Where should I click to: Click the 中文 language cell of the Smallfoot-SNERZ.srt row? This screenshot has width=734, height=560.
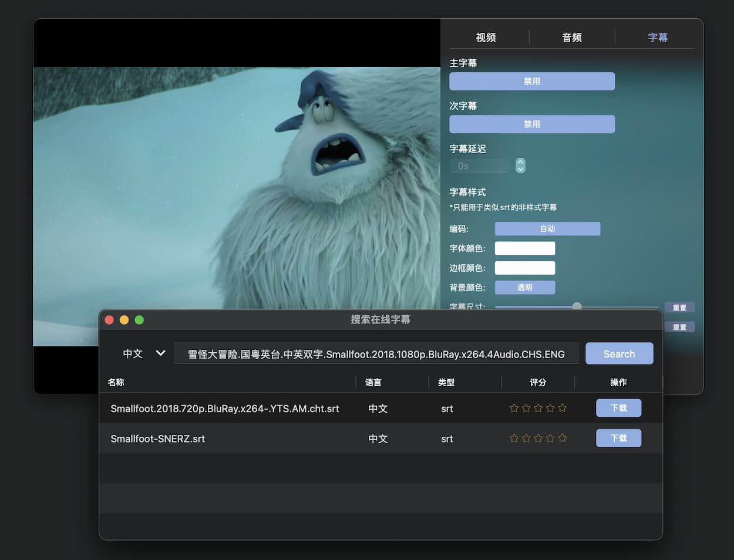click(x=378, y=438)
